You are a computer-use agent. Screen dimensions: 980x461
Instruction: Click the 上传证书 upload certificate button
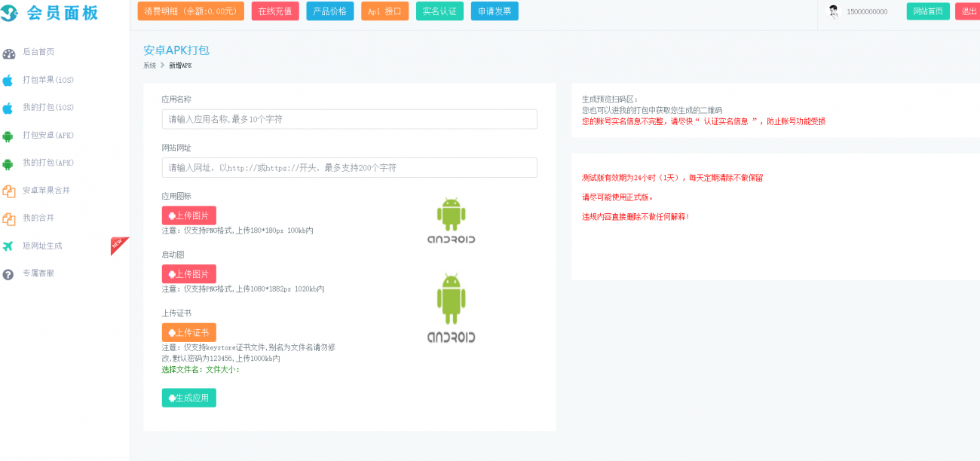coord(188,331)
